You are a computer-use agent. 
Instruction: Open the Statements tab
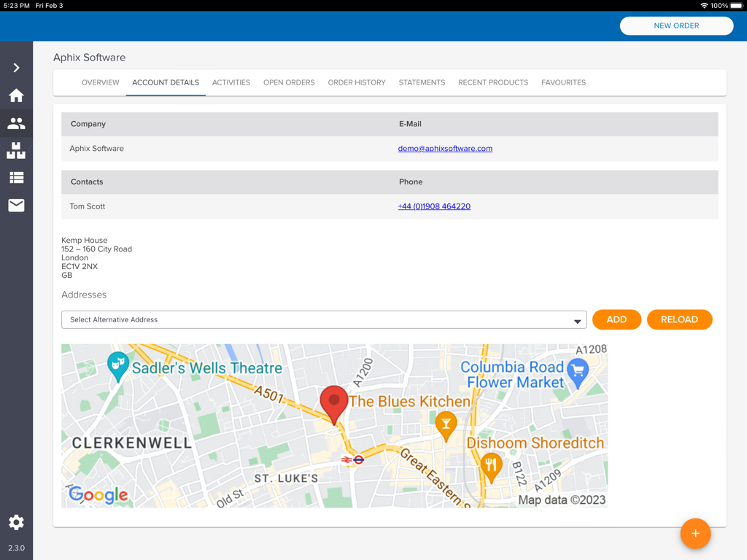pos(422,82)
